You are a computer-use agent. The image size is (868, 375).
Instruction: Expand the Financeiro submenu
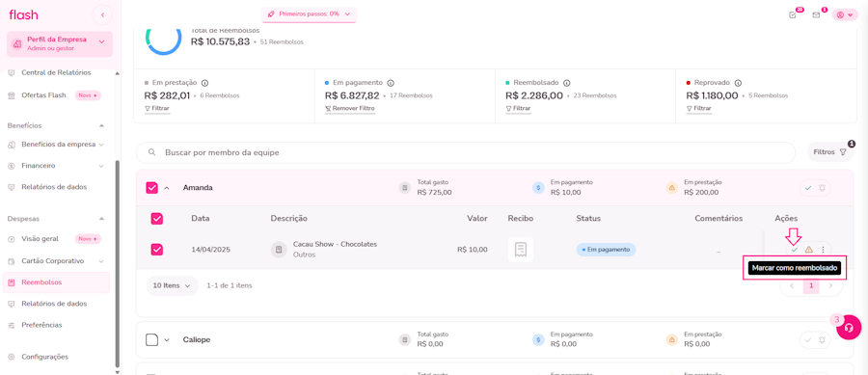tap(101, 166)
